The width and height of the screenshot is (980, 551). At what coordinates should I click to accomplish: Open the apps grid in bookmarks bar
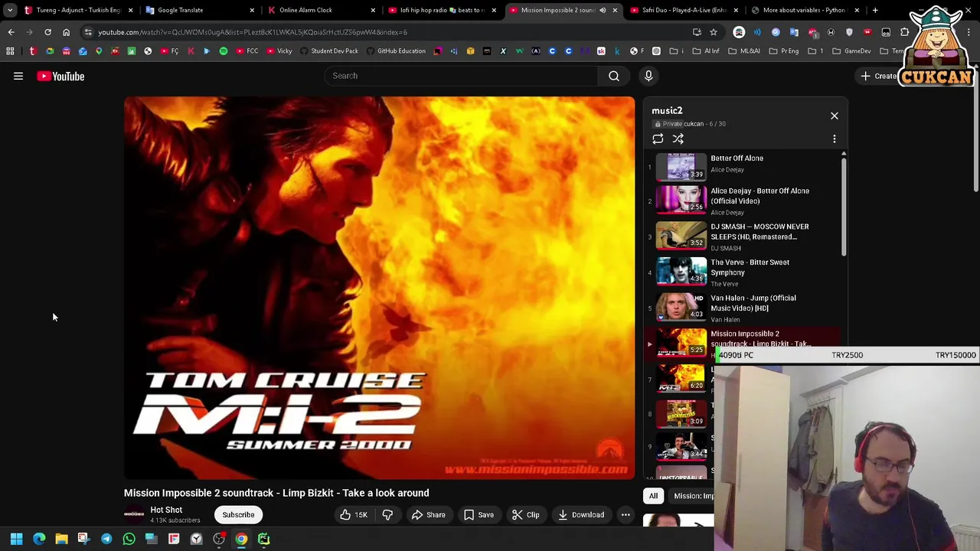tap(10, 51)
